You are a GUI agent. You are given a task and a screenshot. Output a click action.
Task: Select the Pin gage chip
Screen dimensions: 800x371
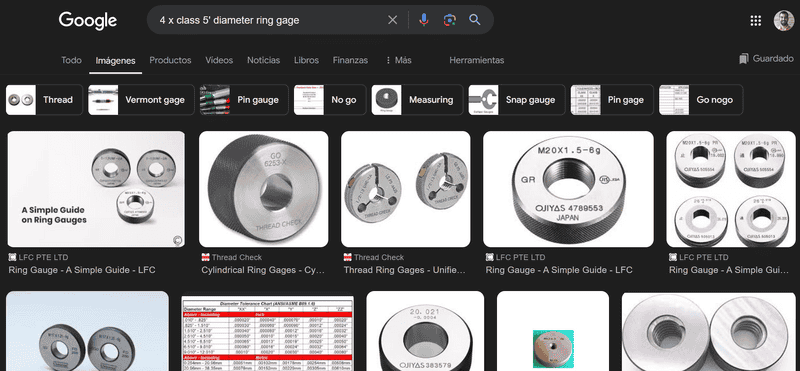(612, 100)
